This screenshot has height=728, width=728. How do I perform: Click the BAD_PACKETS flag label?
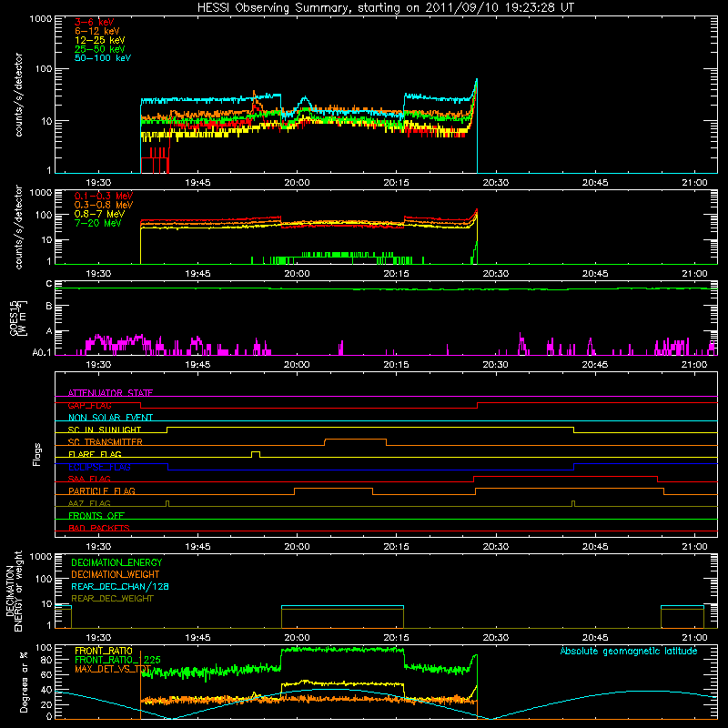pos(99,528)
